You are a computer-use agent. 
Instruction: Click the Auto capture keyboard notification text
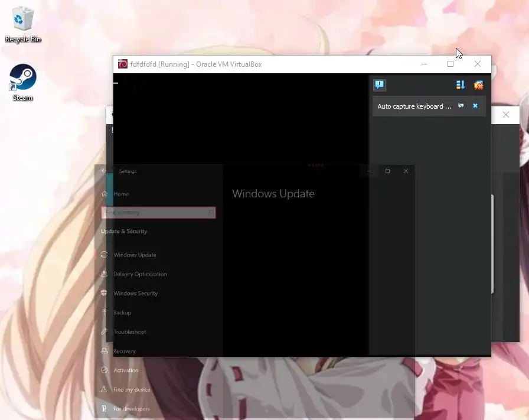(x=414, y=106)
